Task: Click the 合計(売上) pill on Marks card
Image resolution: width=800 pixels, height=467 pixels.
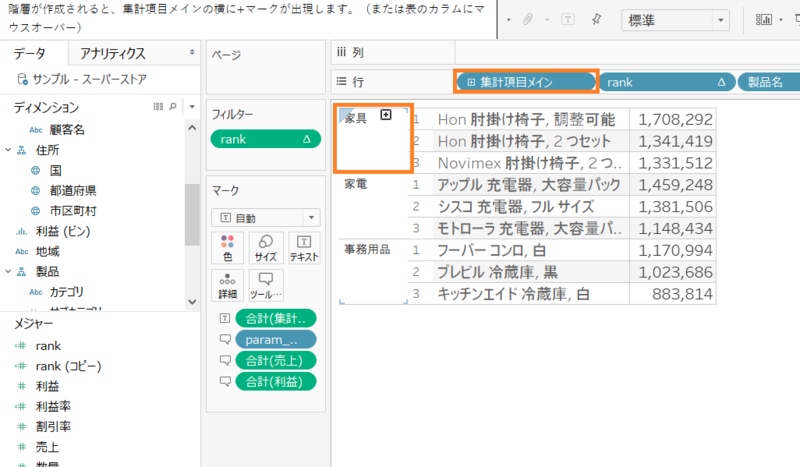Action: tap(276, 360)
